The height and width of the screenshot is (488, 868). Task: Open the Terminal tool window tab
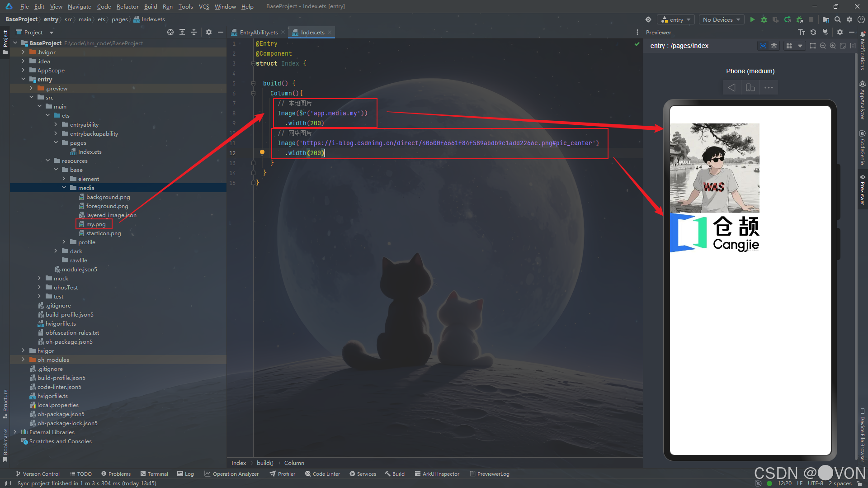click(154, 474)
